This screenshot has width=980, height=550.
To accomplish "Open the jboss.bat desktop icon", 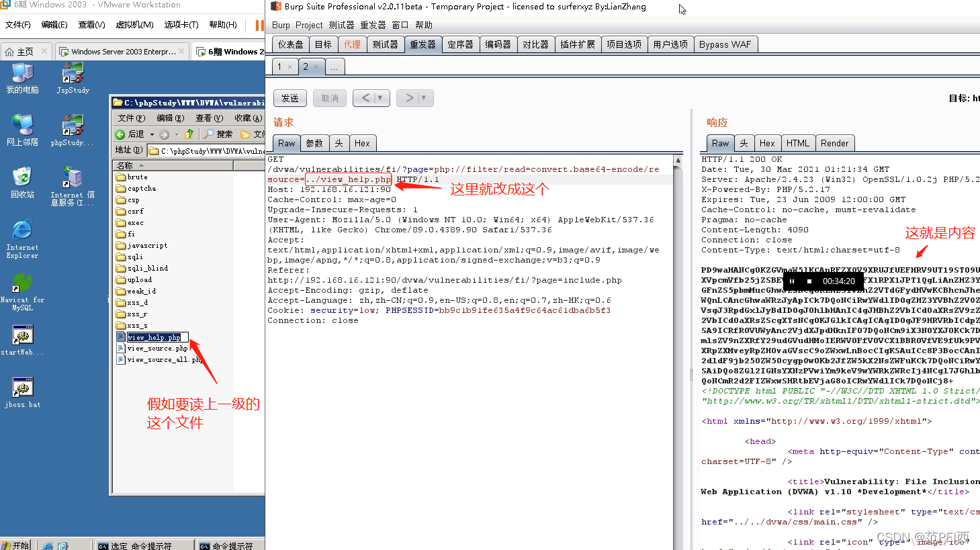I will (22, 393).
